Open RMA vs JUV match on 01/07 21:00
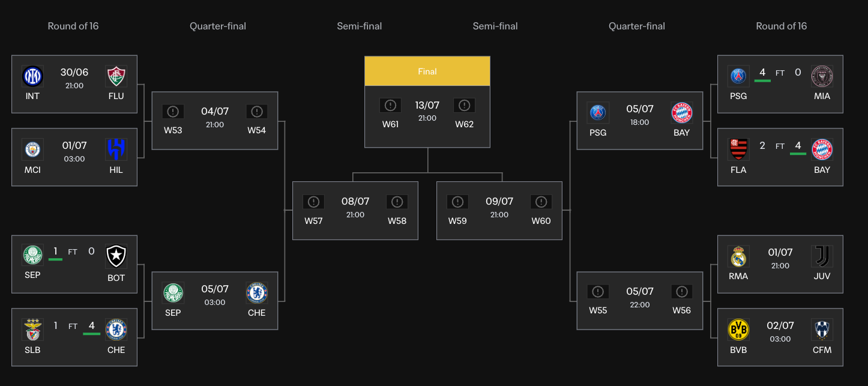Image resolution: width=868 pixels, height=386 pixels. (x=780, y=264)
